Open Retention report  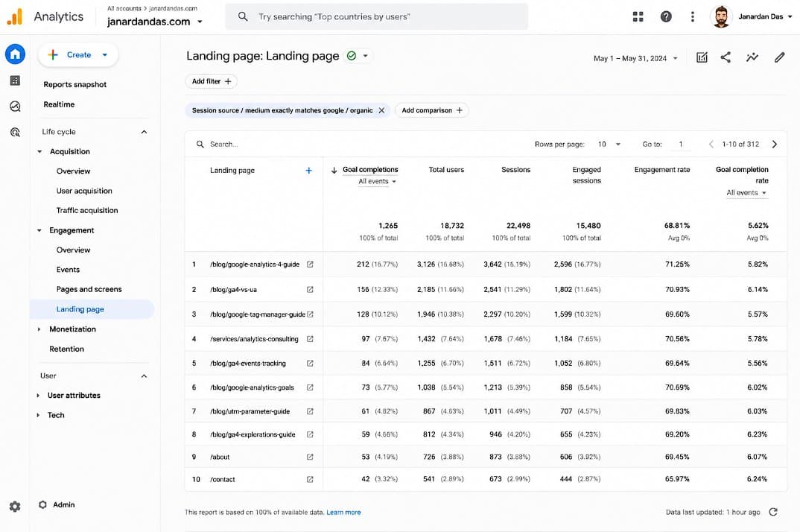(67, 349)
